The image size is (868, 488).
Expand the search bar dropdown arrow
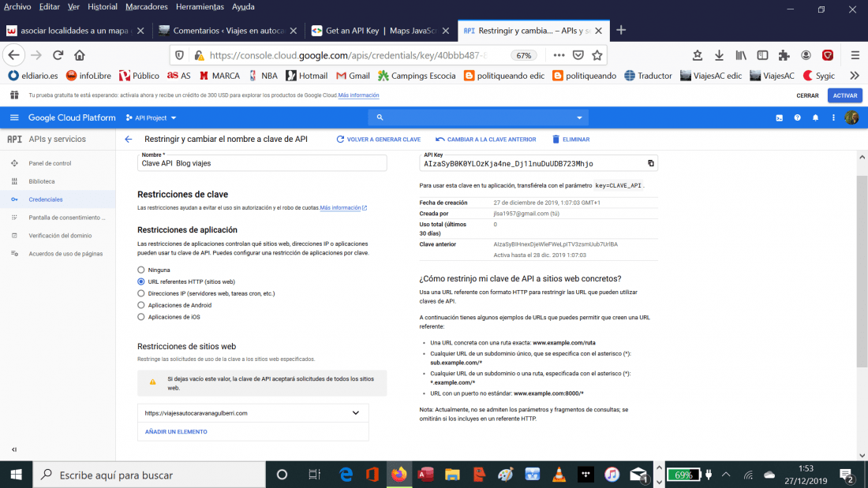point(579,117)
